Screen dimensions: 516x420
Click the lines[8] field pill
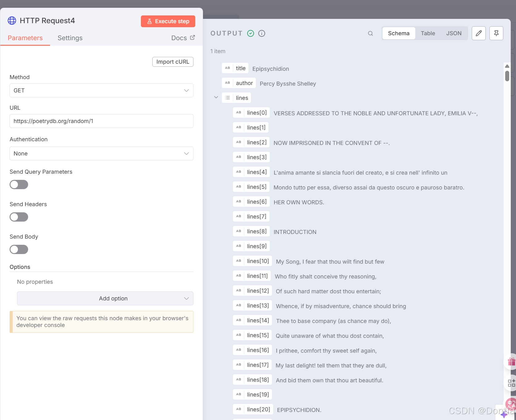coord(251,231)
